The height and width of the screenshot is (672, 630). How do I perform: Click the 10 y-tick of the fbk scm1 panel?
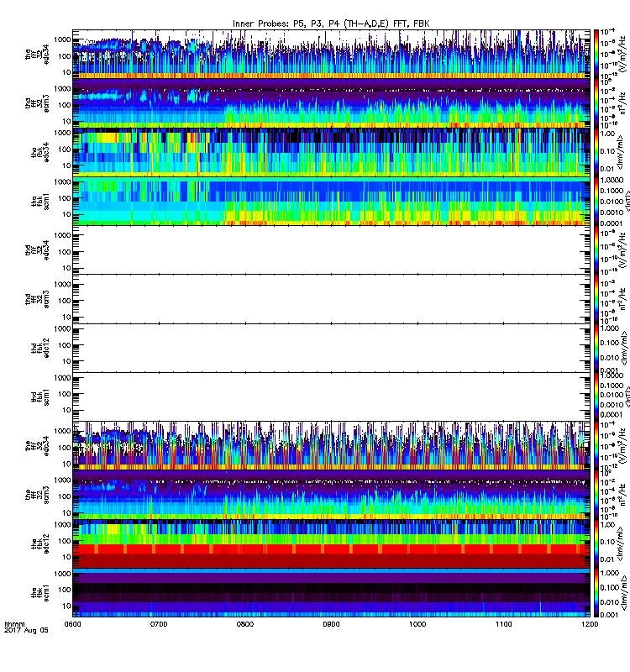66,606
